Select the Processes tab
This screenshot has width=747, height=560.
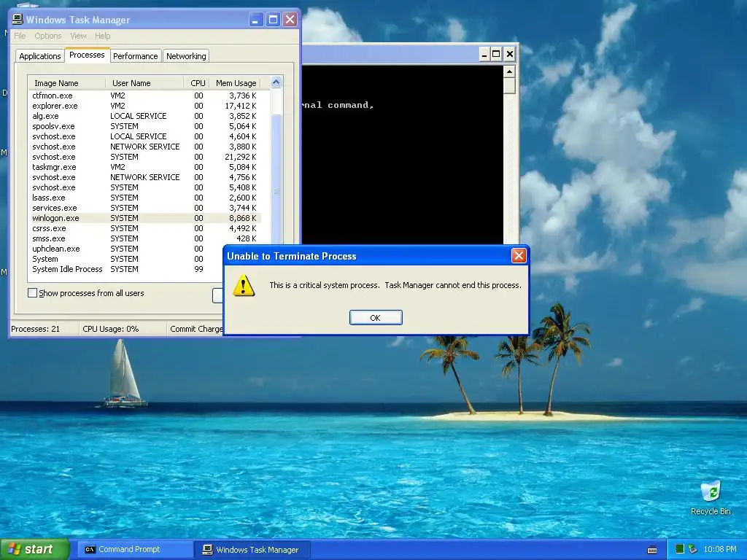(87, 55)
